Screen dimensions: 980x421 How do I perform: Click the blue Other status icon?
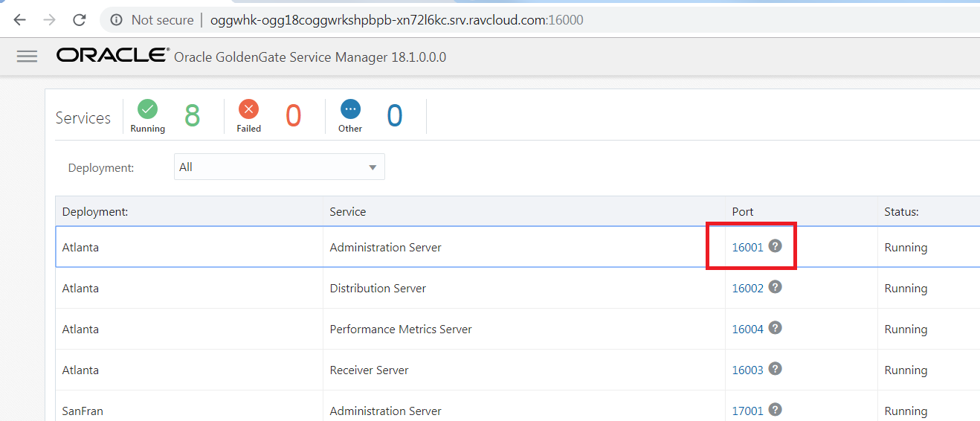[x=350, y=109]
